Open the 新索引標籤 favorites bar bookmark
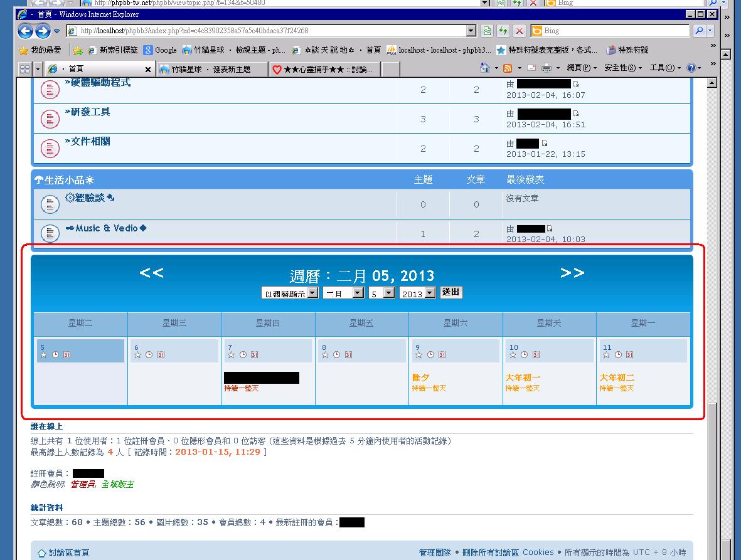 pyautogui.click(x=113, y=50)
